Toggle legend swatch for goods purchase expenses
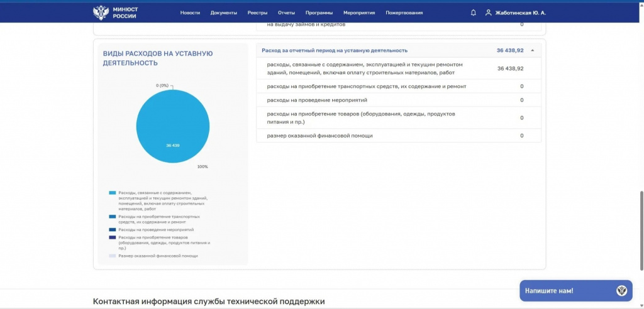 pos(112,237)
